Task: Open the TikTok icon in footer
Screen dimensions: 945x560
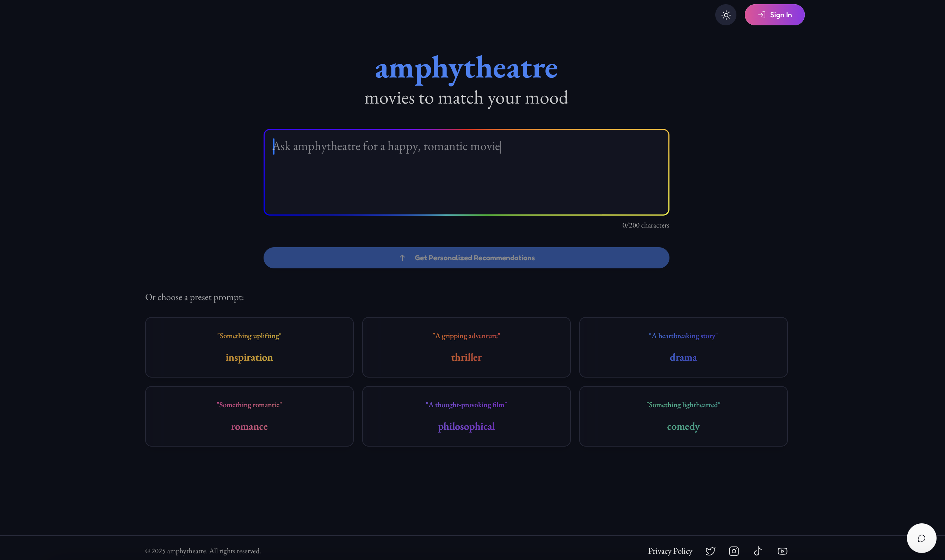Action: (758, 551)
